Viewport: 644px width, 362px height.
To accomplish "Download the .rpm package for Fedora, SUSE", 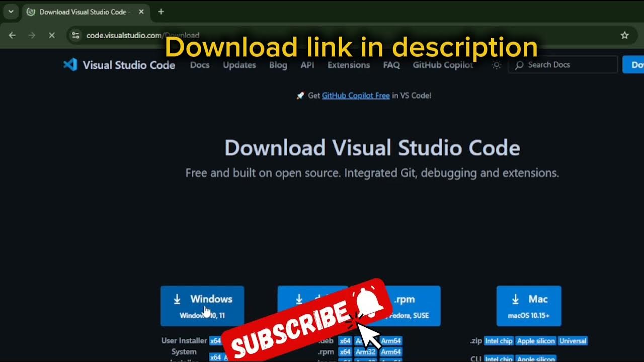I will (412, 306).
